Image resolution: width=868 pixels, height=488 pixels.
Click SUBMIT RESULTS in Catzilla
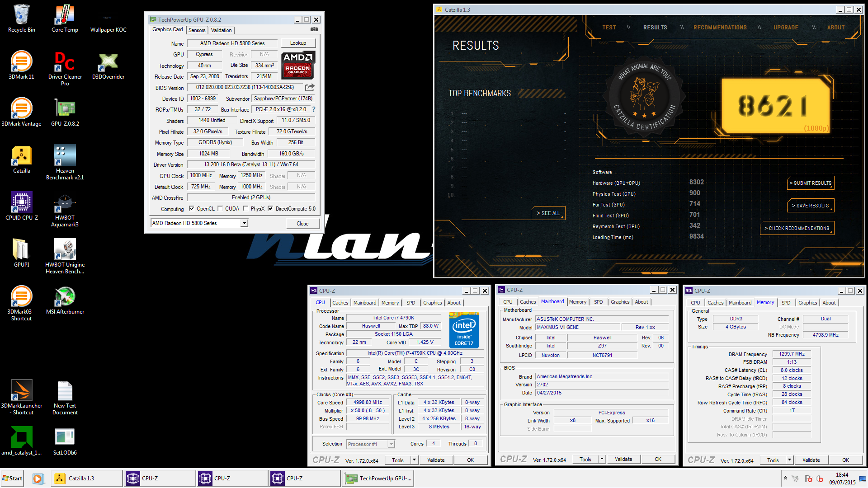(x=811, y=183)
